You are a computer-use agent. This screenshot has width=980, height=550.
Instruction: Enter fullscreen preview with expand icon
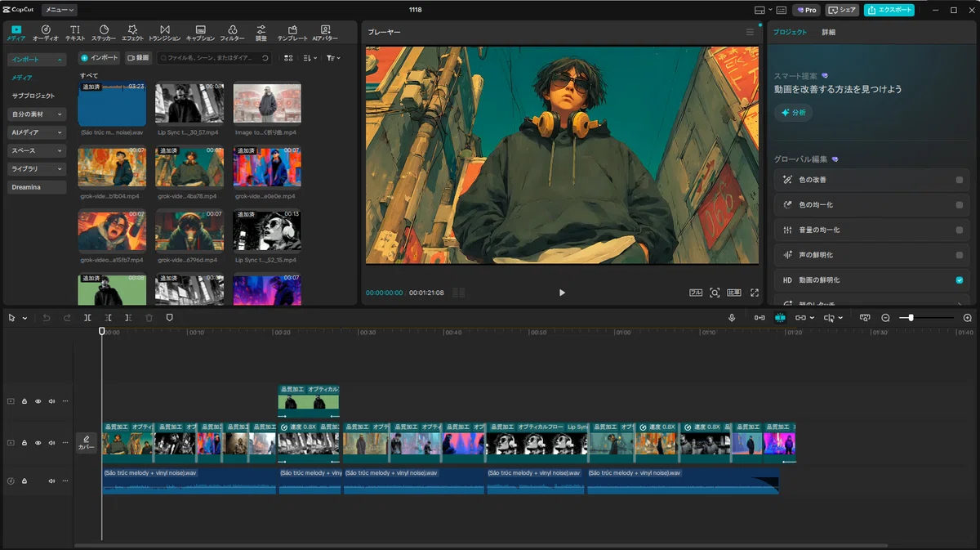click(x=755, y=293)
